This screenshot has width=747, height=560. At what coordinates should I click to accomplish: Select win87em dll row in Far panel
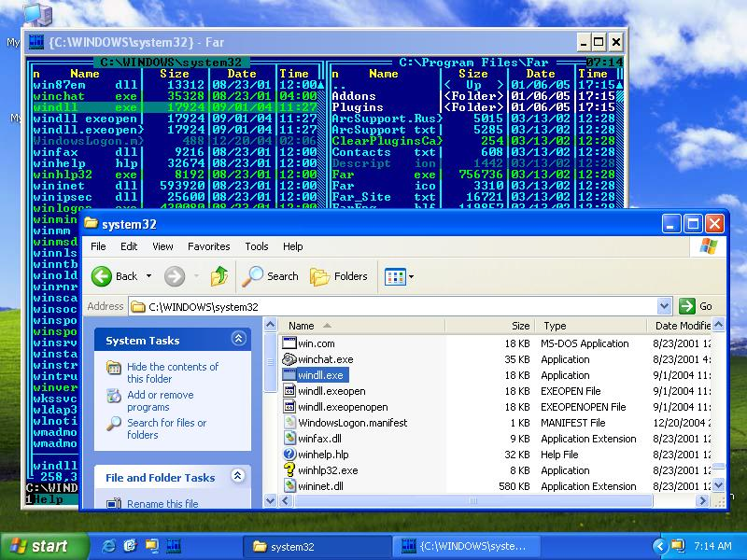click(175, 85)
